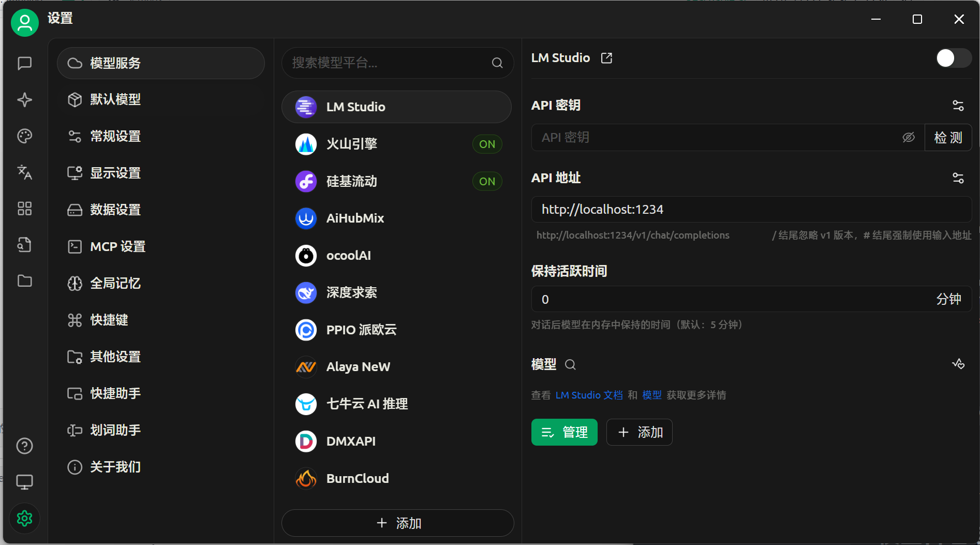Select the DMXAPI provider logo
This screenshot has height=545, width=980.
tap(306, 441)
